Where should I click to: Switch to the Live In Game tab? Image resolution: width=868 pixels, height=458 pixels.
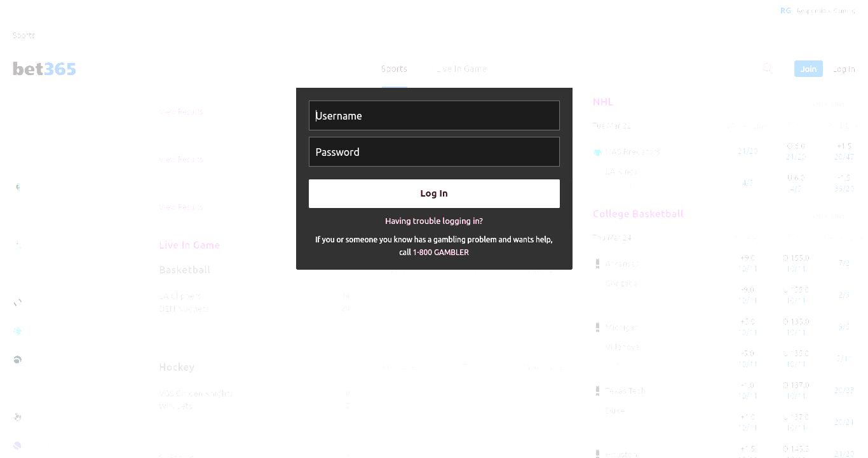point(461,69)
